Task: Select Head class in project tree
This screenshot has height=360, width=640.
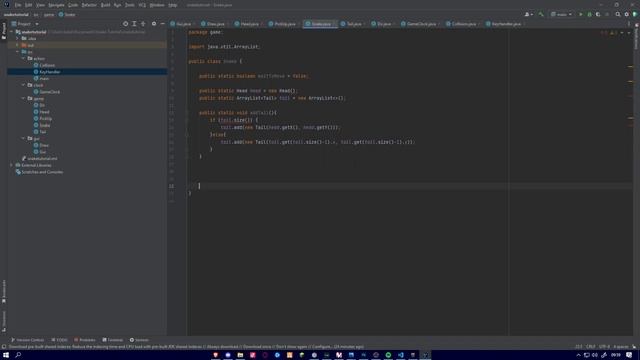Action: click(x=42, y=112)
